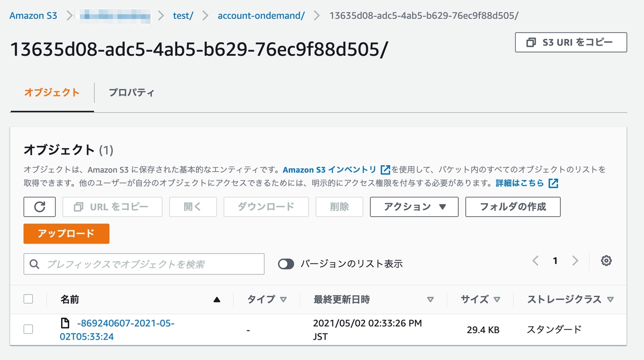644x360 pixels.
Task: Click the orange アップロード button
Action: pyautogui.click(x=67, y=233)
